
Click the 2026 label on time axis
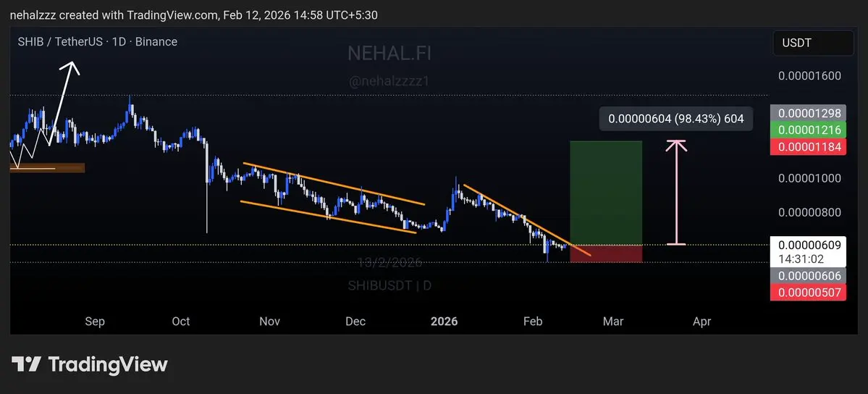(x=444, y=322)
